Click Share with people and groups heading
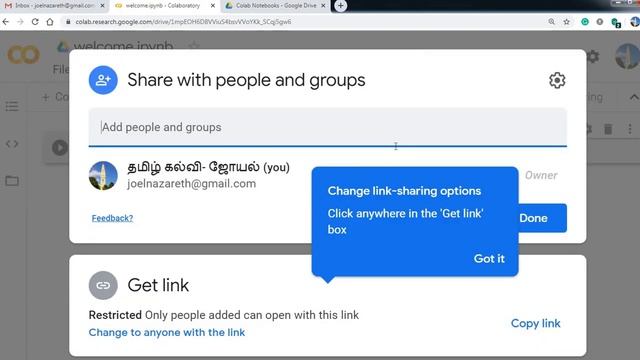 [x=246, y=80]
